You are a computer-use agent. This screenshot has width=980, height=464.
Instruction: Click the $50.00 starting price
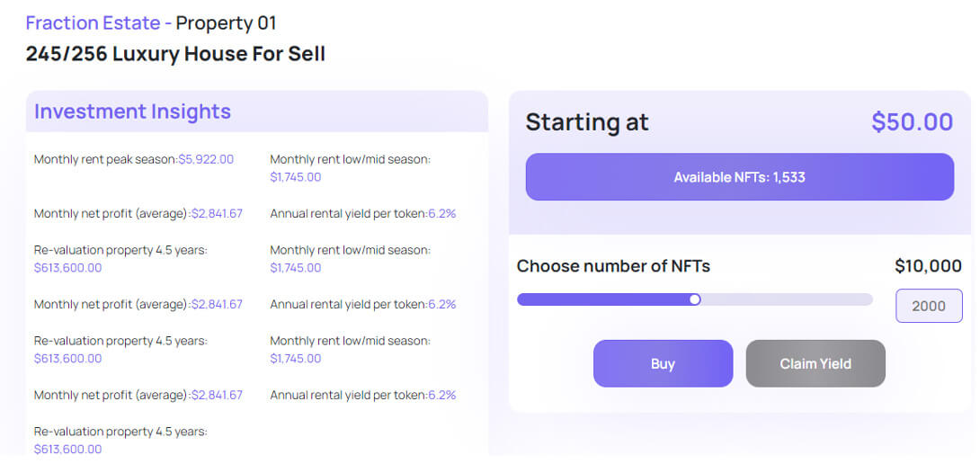click(x=912, y=122)
